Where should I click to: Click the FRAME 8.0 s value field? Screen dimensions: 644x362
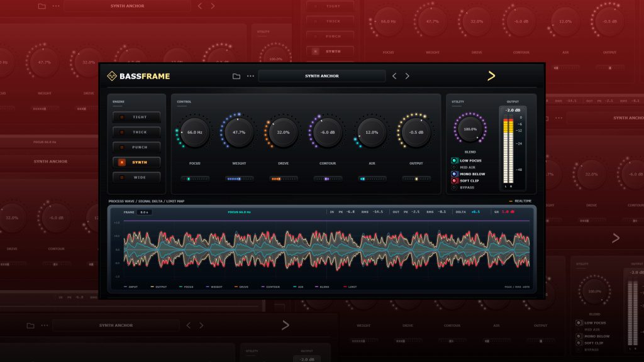(x=144, y=212)
